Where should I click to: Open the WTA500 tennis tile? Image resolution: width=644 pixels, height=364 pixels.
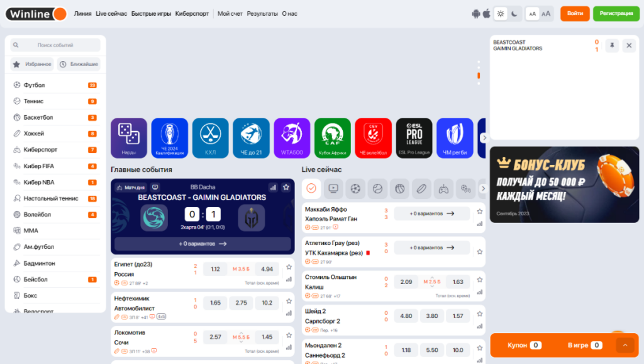coord(292,138)
